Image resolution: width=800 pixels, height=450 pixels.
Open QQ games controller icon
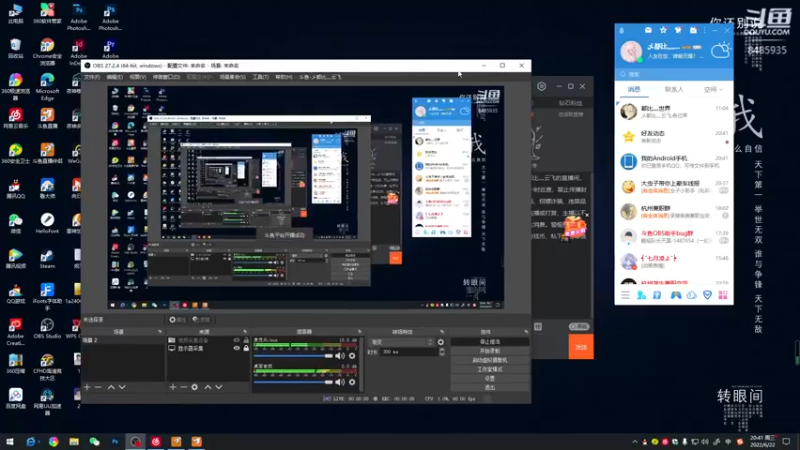coord(676,295)
